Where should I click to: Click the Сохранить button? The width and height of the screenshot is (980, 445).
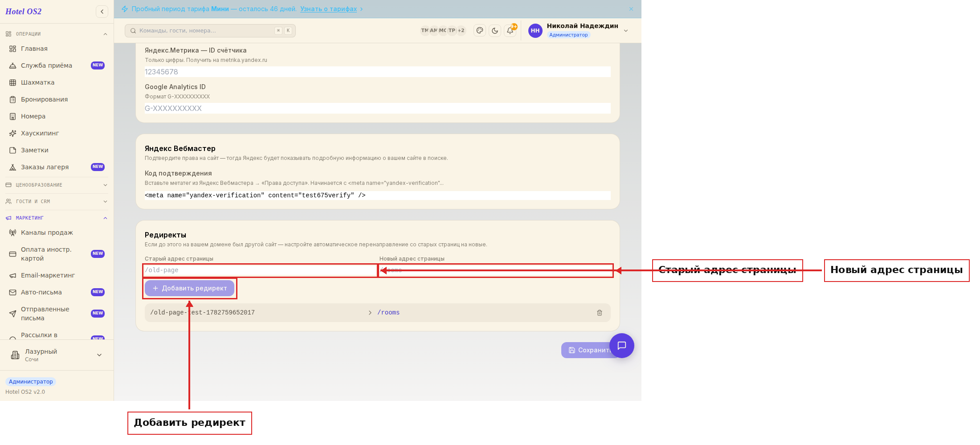tap(589, 350)
